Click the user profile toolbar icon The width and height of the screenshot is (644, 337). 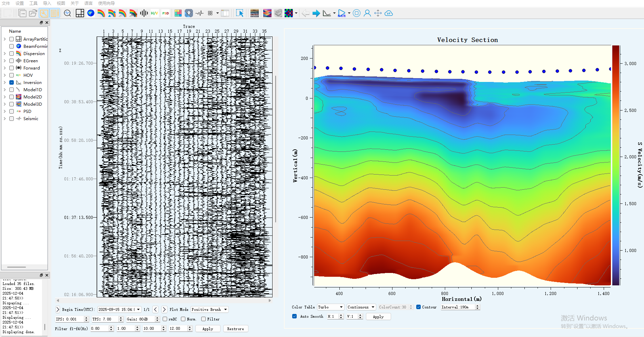(367, 13)
